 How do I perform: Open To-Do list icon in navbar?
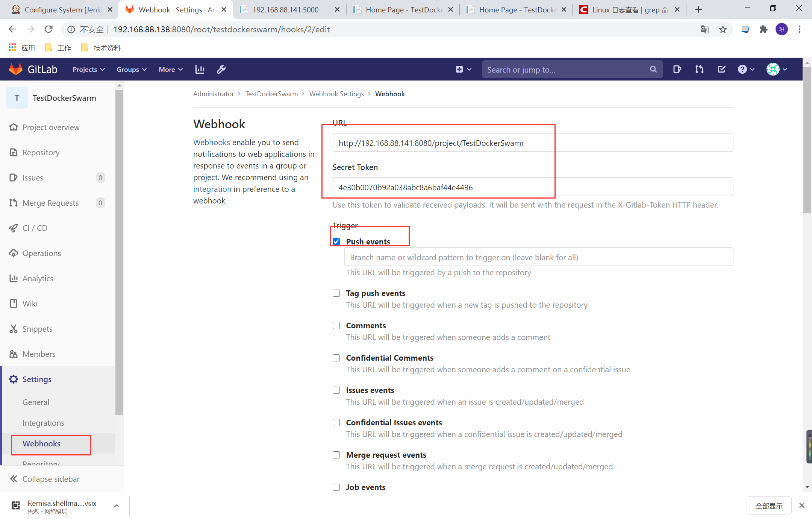(721, 69)
